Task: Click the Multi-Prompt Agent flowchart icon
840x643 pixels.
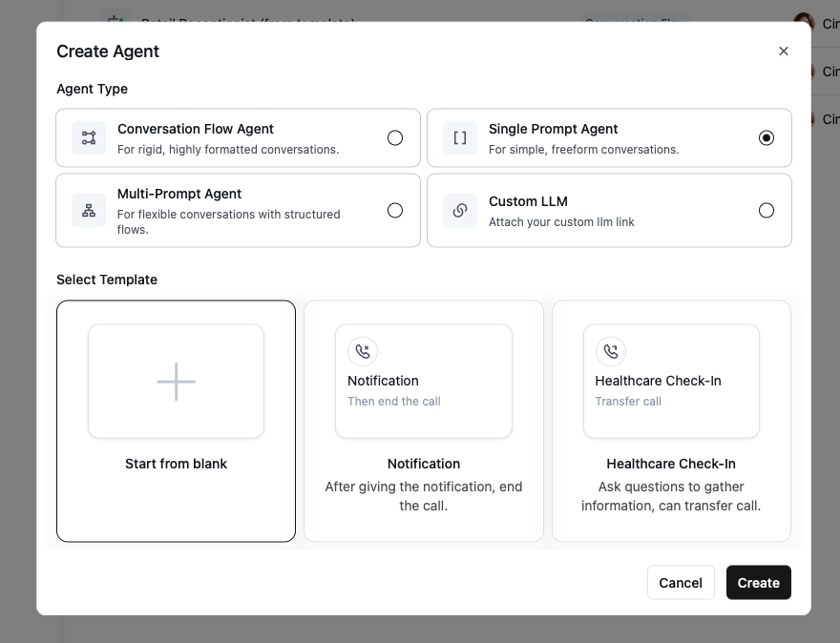Action: coord(89,210)
